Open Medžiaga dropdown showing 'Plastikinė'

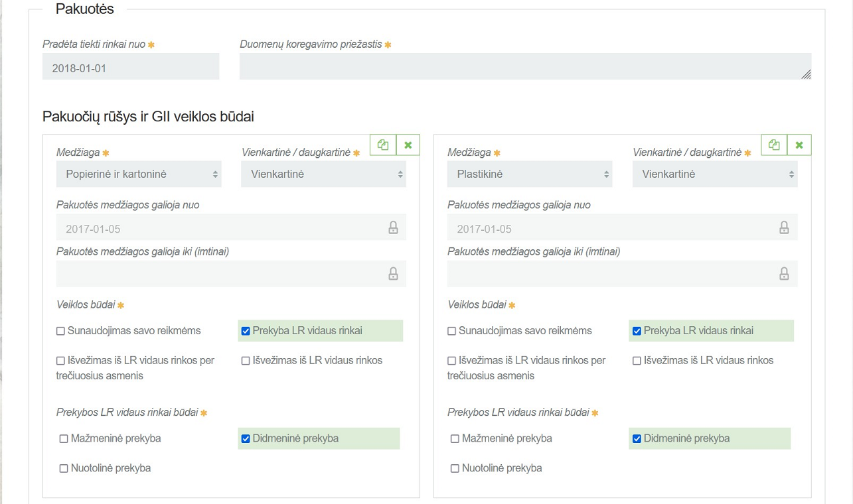tap(530, 174)
